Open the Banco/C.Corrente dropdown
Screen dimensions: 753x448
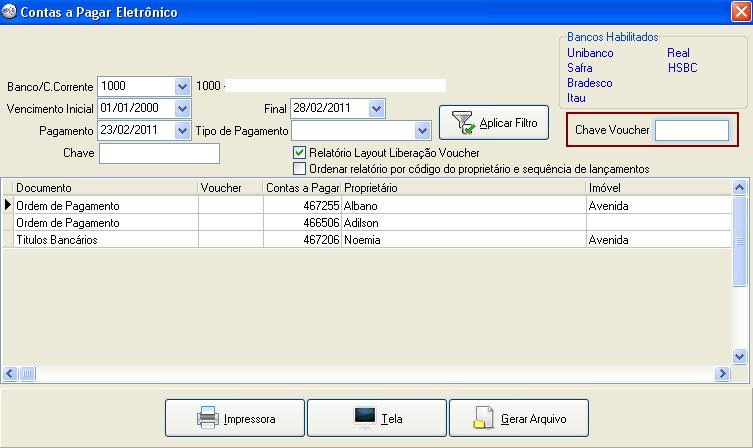[181, 86]
